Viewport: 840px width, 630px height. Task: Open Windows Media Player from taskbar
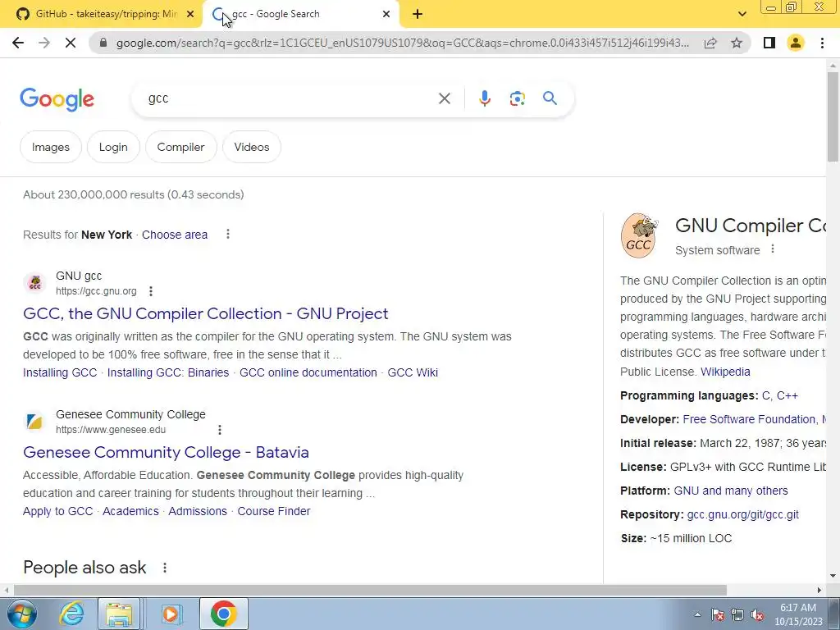tap(171, 614)
